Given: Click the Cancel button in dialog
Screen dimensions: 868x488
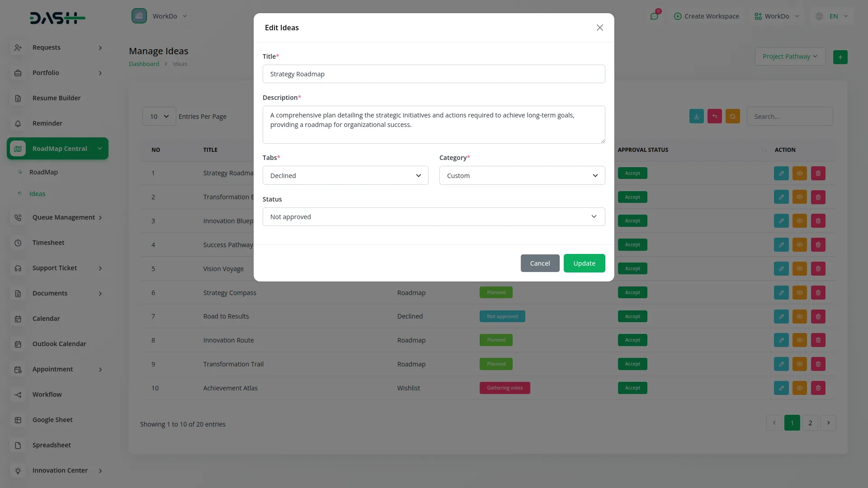Looking at the screenshot, I should [x=540, y=263].
